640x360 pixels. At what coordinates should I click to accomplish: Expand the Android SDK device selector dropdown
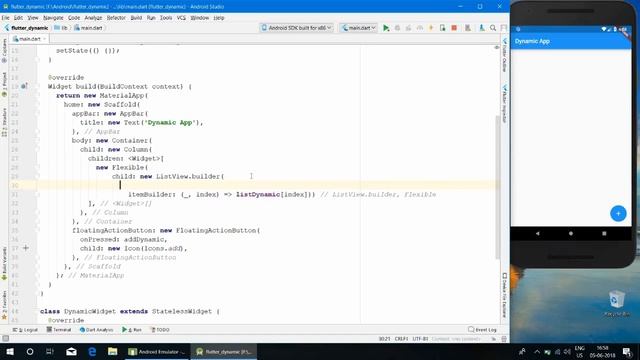tap(297, 28)
